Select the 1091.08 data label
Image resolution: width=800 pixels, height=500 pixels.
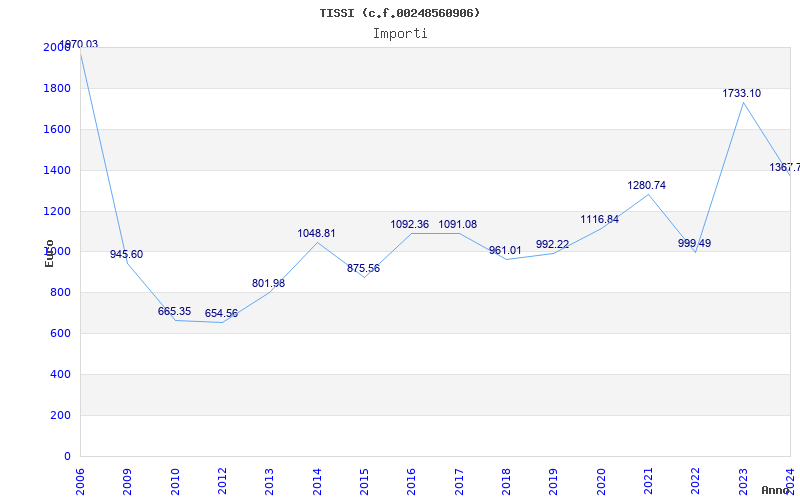pos(458,224)
